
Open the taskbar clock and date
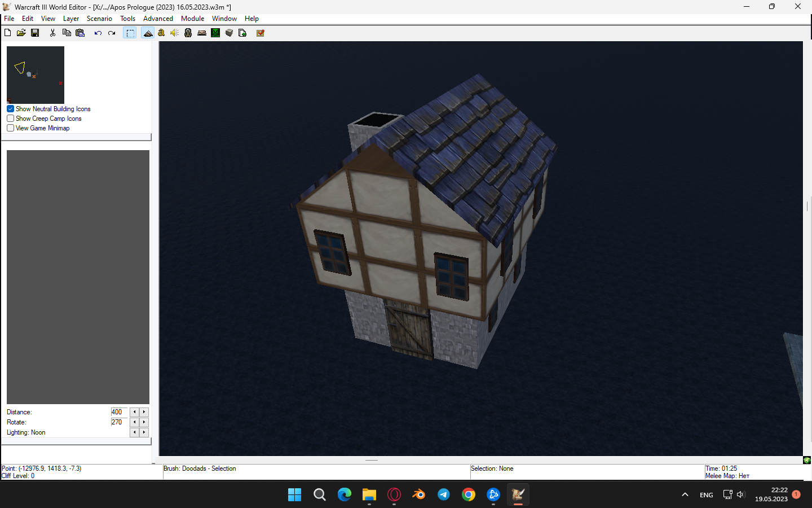(x=771, y=494)
